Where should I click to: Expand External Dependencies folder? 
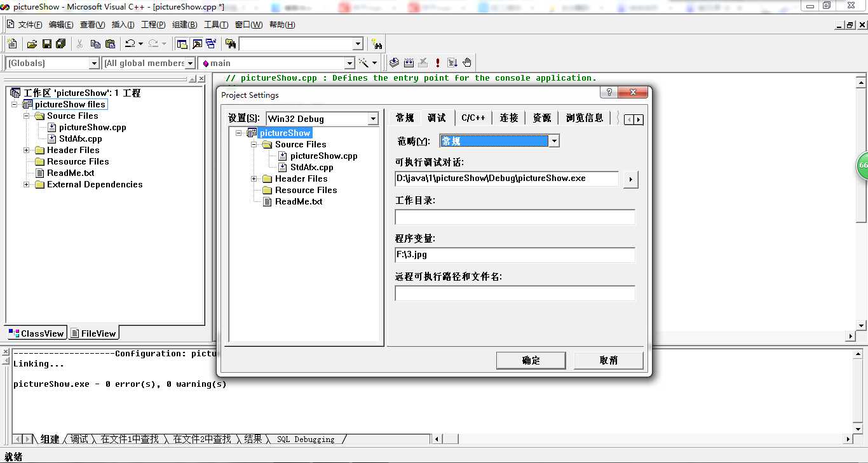27,185
